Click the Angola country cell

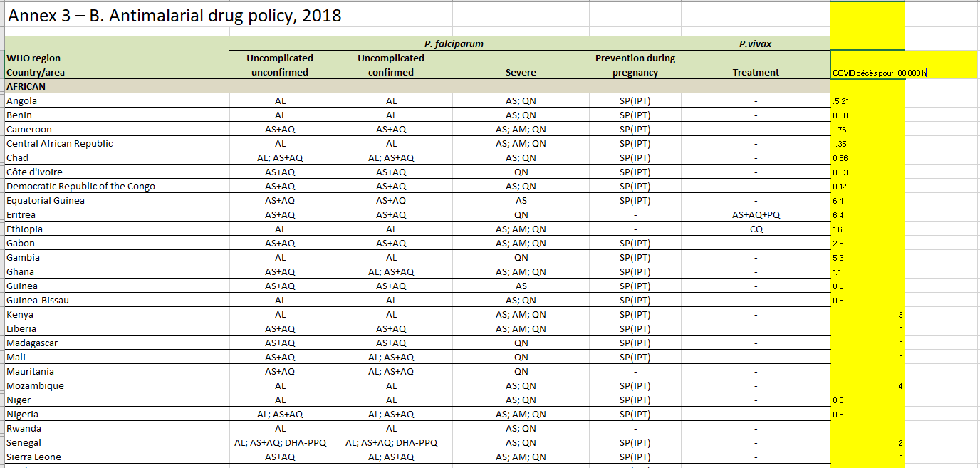click(21, 100)
